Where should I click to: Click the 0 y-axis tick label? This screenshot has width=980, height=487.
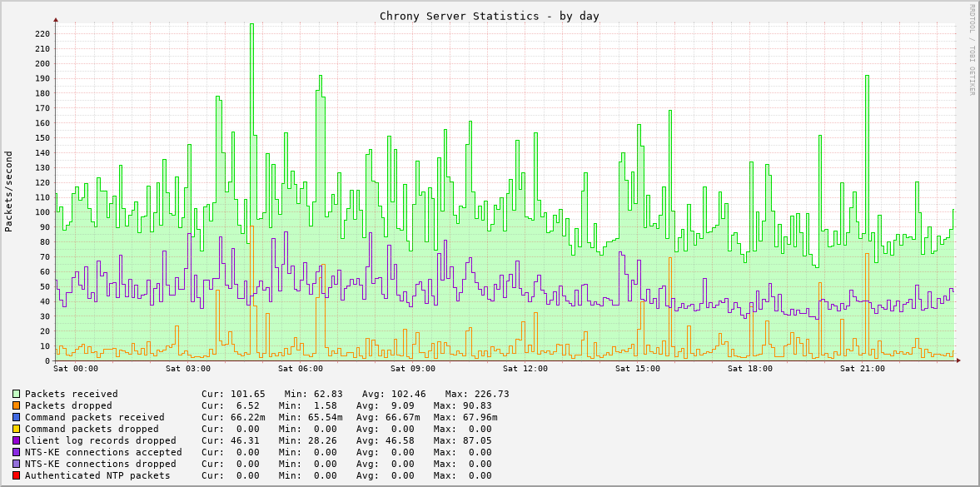tap(47, 361)
